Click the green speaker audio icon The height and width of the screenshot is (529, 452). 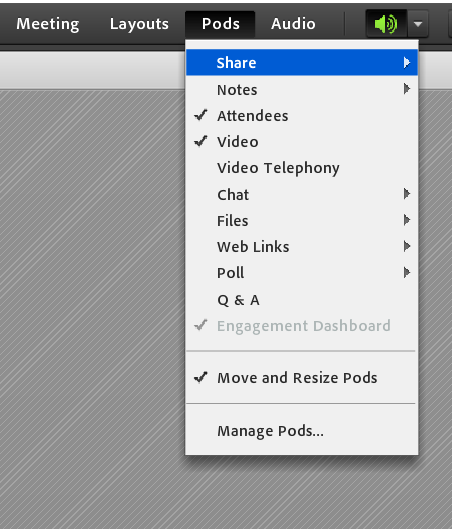pos(386,24)
